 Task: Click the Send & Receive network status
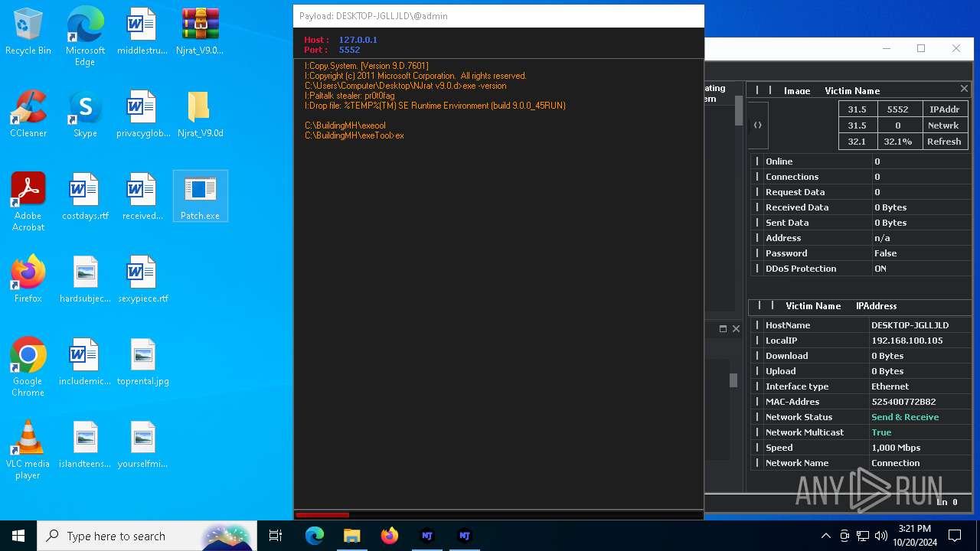pos(904,417)
